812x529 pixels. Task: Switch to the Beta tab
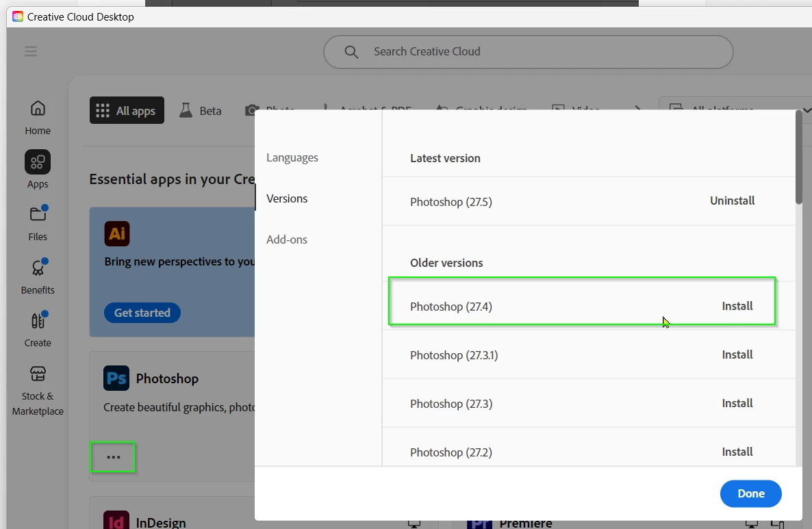(201, 110)
